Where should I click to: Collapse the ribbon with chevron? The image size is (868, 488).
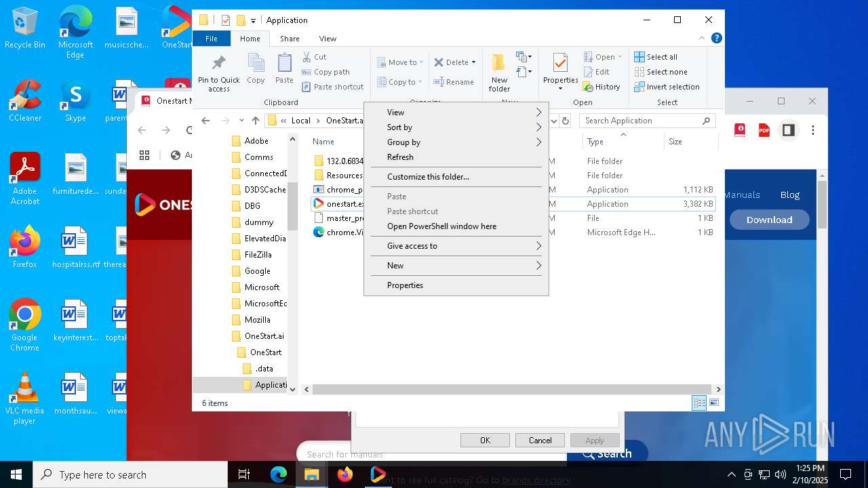(x=703, y=39)
